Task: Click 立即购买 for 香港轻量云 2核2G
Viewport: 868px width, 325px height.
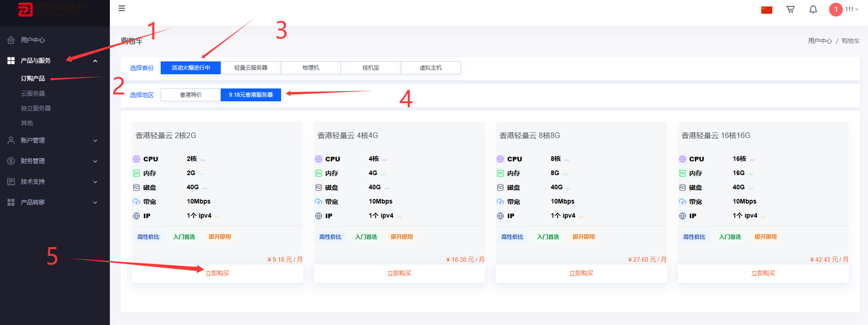Action: [217, 273]
